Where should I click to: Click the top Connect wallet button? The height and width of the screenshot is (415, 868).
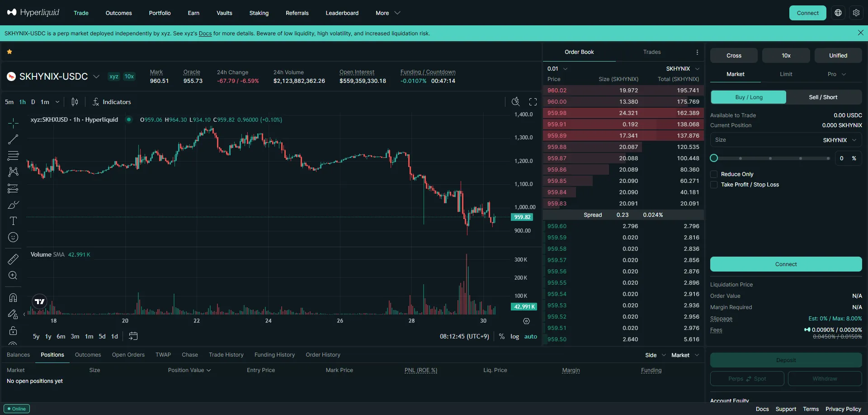click(x=808, y=13)
